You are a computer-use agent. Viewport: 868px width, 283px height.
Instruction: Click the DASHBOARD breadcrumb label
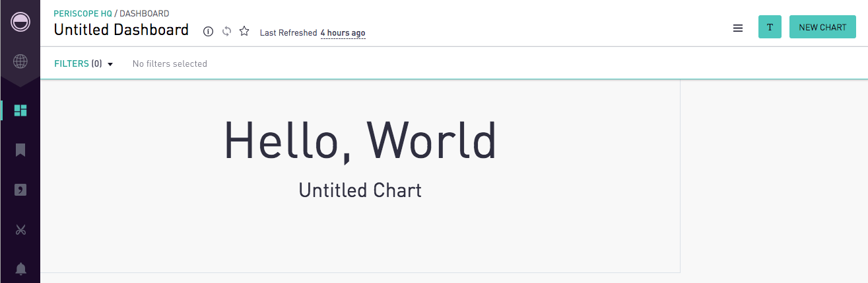pyautogui.click(x=144, y=13)
